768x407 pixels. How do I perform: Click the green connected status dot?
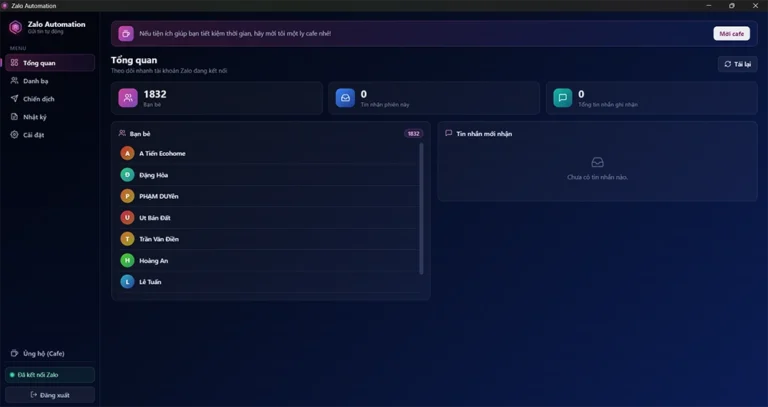coord(12,375)
